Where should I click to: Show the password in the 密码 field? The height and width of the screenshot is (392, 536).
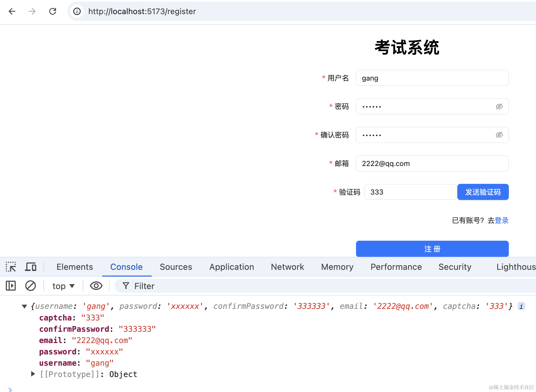click(x=499, y=106)
